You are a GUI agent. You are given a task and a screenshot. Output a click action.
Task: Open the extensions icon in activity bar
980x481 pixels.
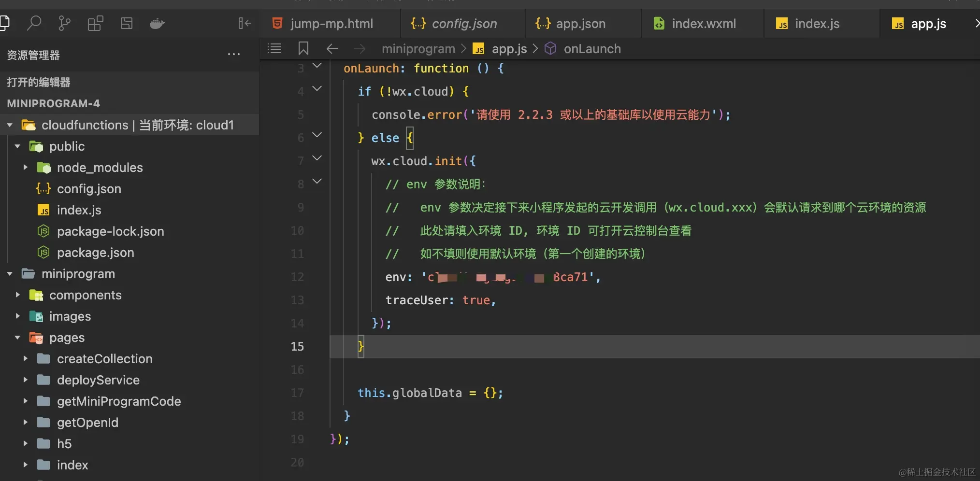(x=95, y=23)
